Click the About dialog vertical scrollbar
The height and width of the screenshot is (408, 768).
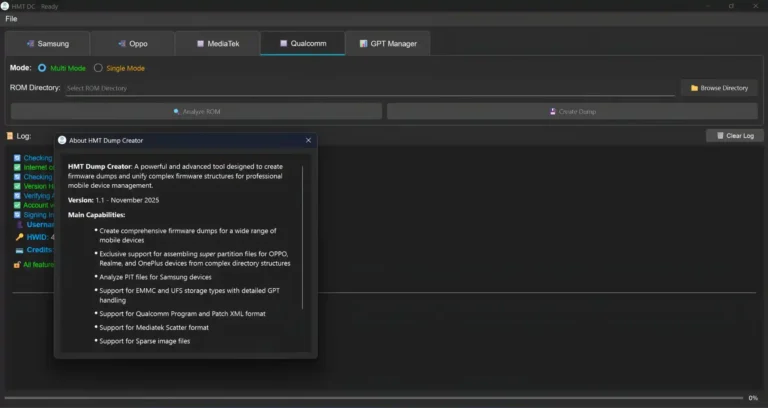[303, 250]
